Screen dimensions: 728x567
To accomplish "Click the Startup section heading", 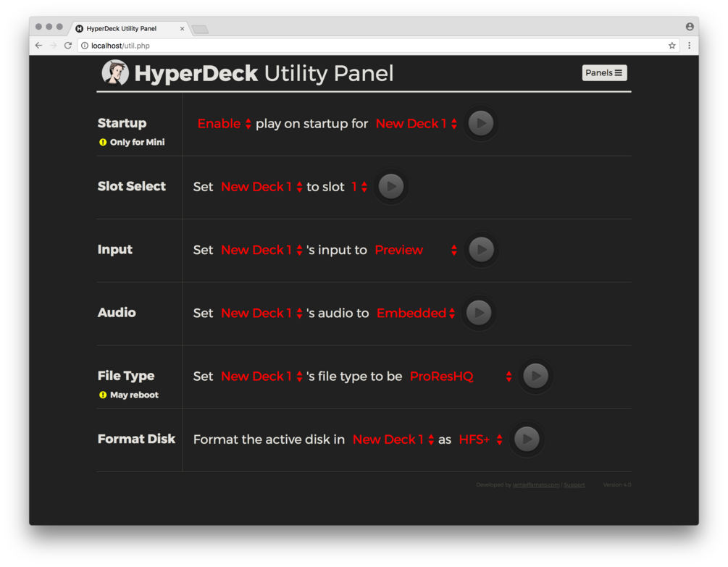I will pyautogui.click(x=122, y=123).
